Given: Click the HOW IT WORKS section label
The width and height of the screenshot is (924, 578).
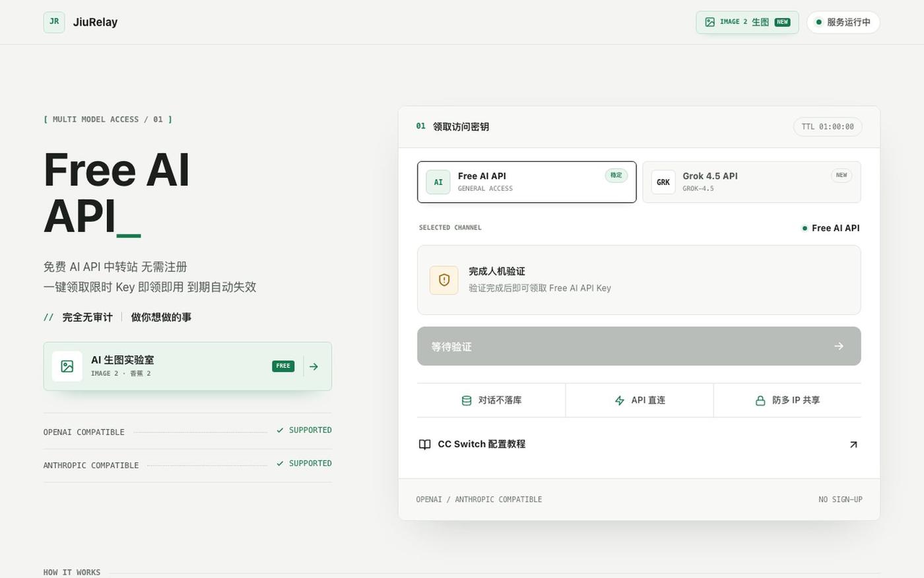Looking at the screenshot, I should (x=72, y=572).
